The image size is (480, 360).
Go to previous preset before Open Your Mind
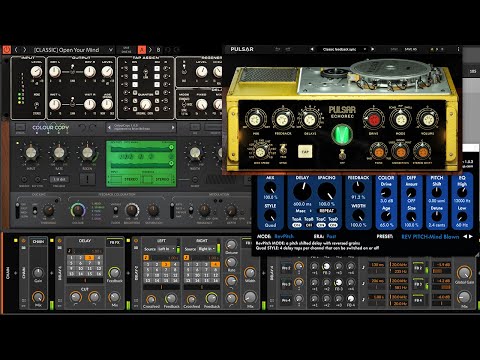(16, 50)
